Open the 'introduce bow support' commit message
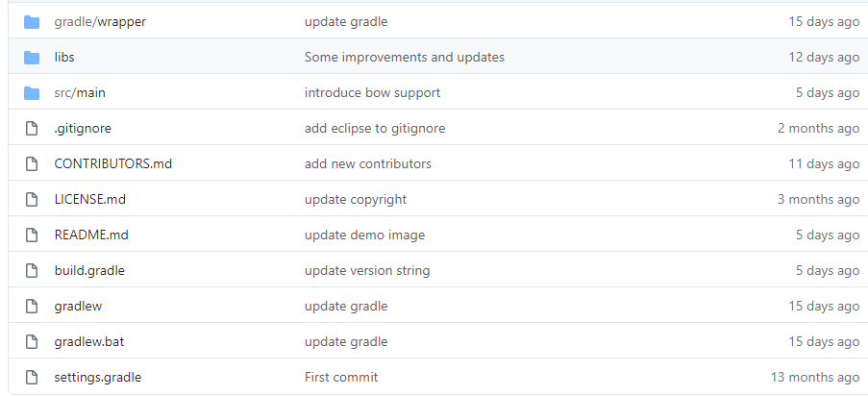This screenshot has height=396, width=868. pyautogui.click(x=372, y=93)
